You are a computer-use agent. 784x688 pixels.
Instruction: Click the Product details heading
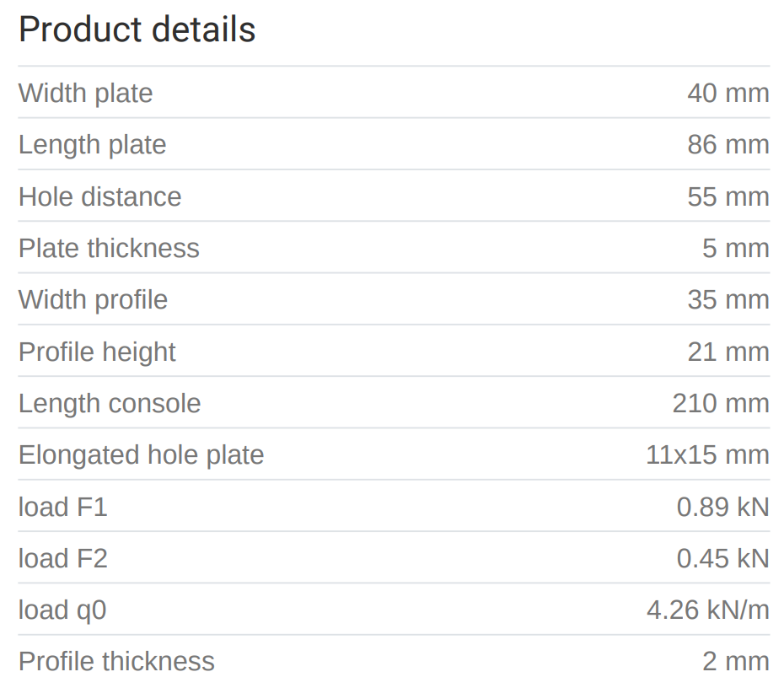137,30
